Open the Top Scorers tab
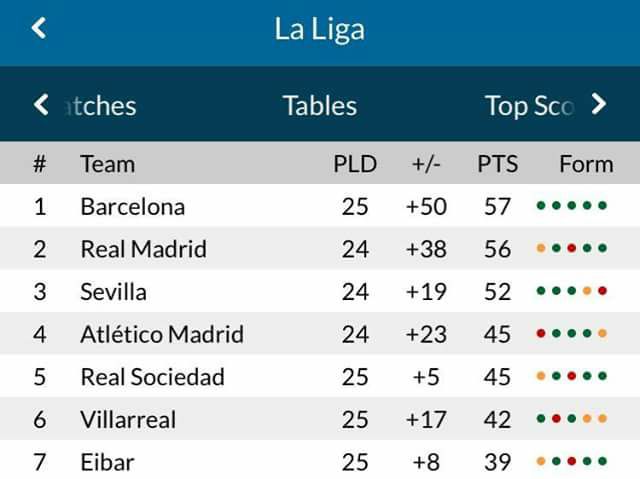This screenshot has width=640, height=479. [x=530, y=106]
